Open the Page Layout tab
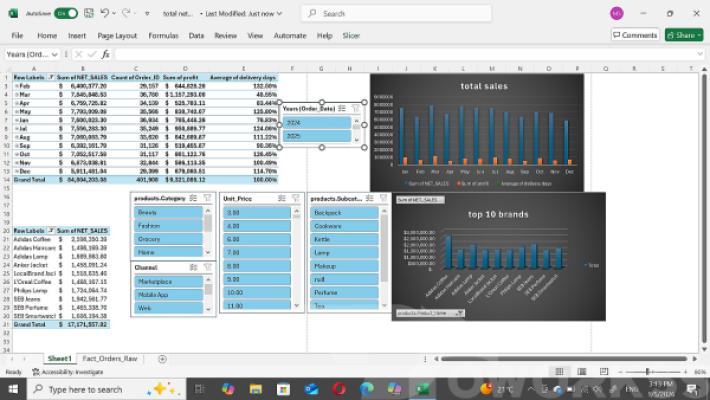Image resolution: width=710 pixels, height=400 pixels. click(117, 35)
